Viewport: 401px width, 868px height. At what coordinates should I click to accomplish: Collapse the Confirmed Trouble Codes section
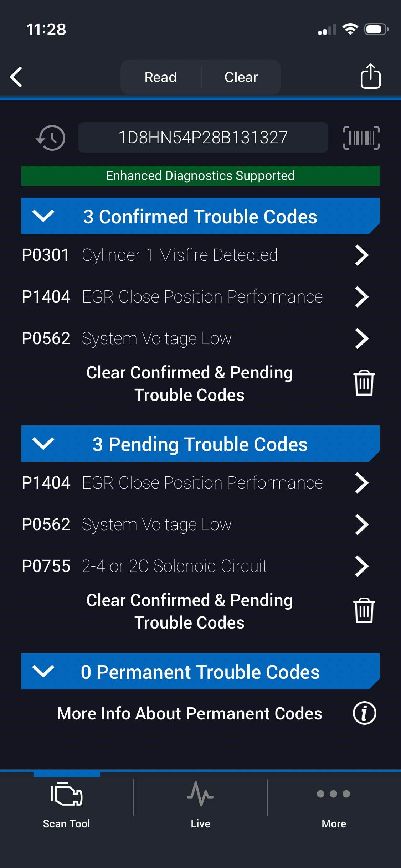[x=43, y=216]
